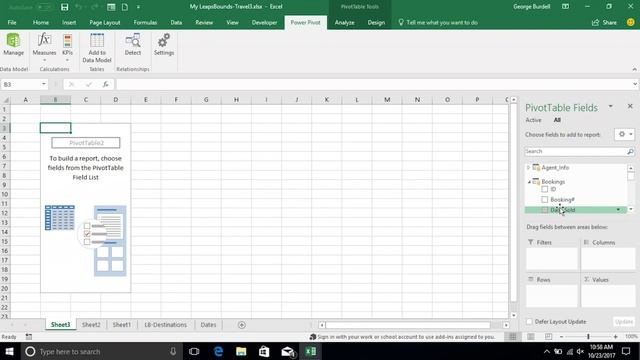Check the Date Sold field checkbox
The image size is (640, 360).
[x=544, y=210]
